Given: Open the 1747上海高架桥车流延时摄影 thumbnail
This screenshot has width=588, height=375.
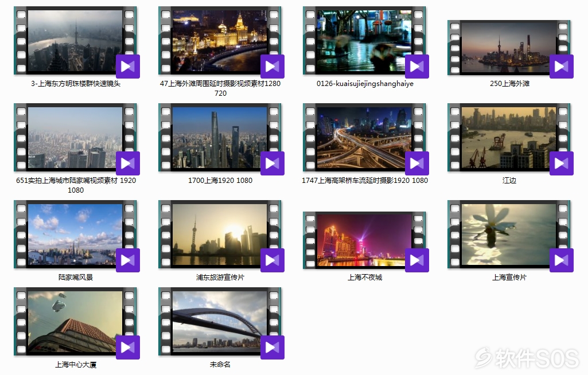Looking at the screenshot, I should click(x=364, y=138).
